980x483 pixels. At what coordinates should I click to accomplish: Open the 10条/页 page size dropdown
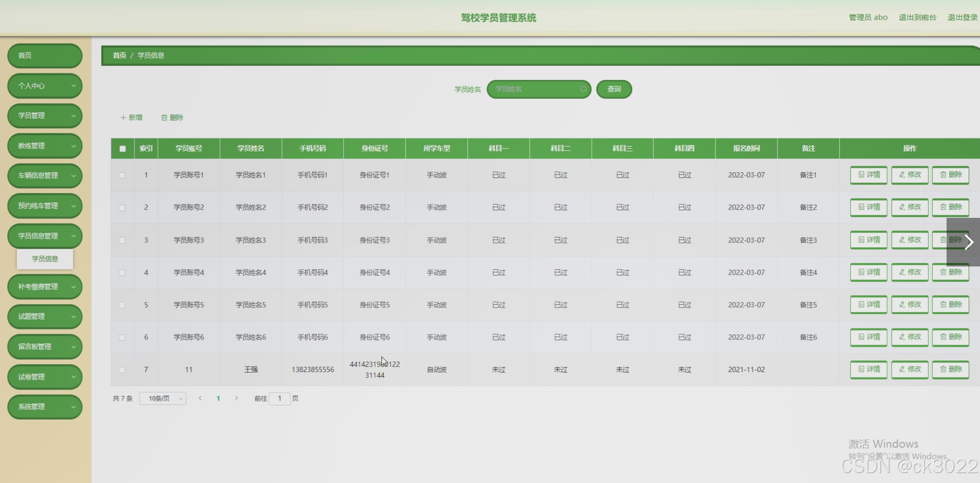pyautogui.click(x=163, y=398)
